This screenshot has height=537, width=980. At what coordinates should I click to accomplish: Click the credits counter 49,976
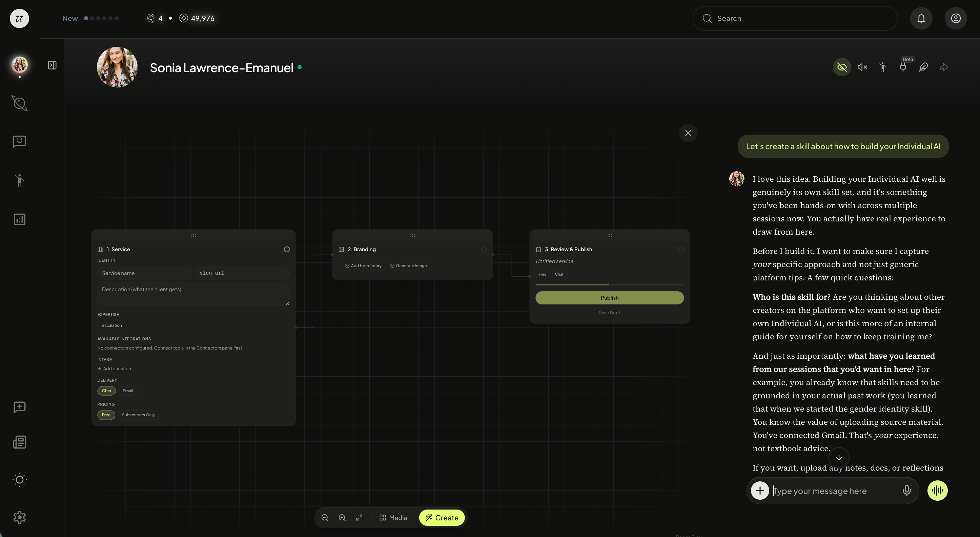[x=197, y=18]
